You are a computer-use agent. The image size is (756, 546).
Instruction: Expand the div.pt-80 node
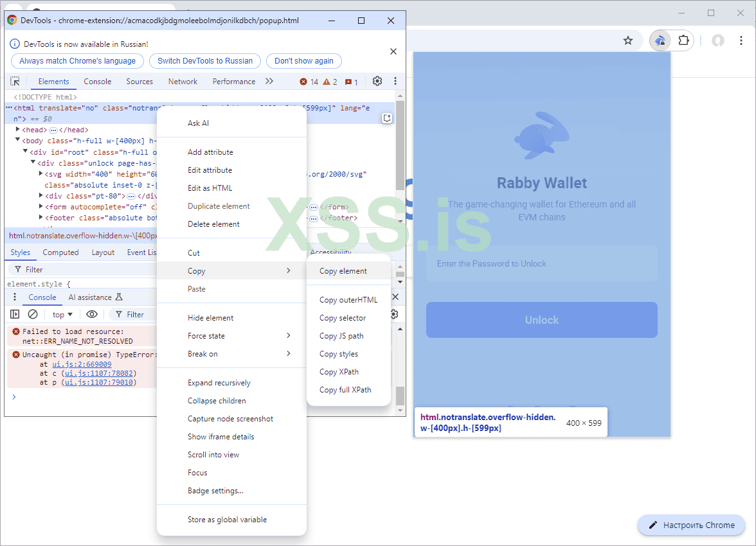click(40, 196)
